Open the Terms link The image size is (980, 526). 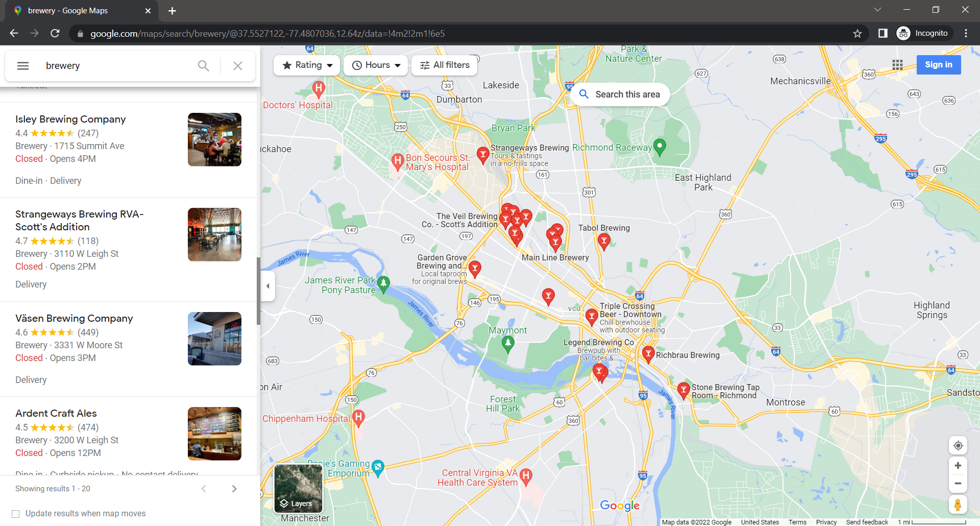[x=797, y=522]
